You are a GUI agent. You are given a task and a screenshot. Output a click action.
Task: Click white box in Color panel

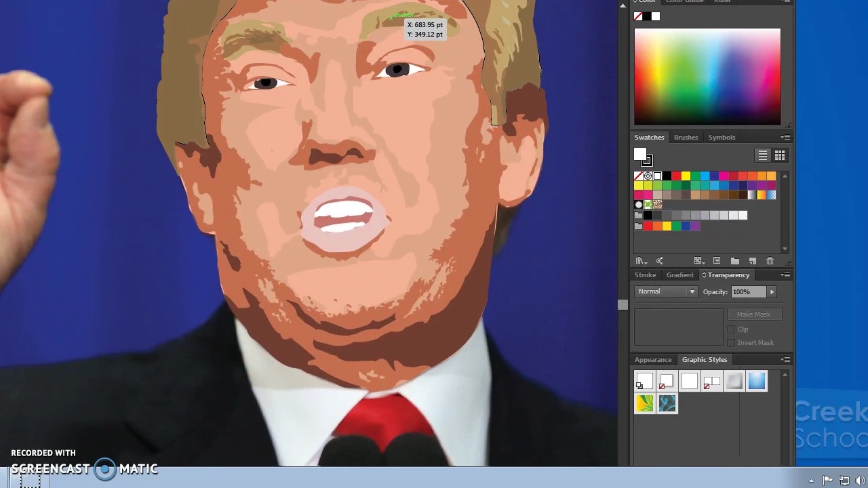[656, 16]
